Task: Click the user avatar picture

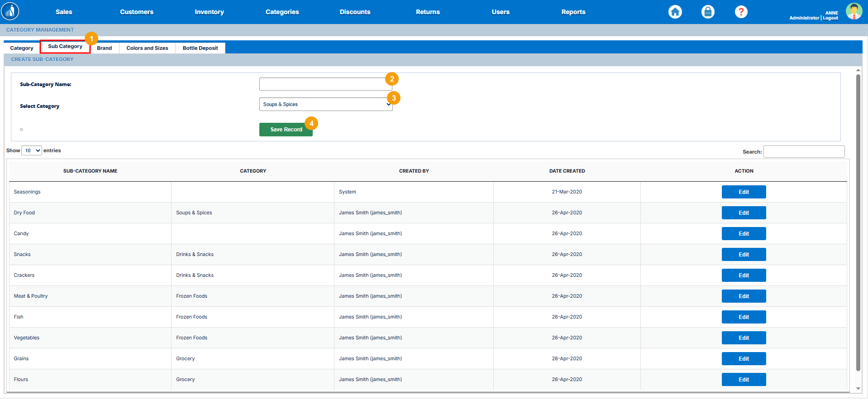Action: (x=854, y=11)
